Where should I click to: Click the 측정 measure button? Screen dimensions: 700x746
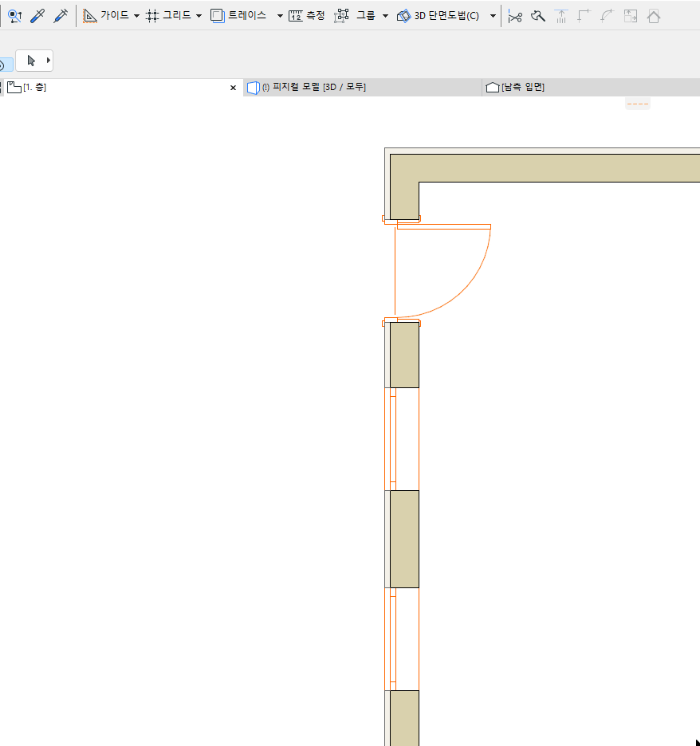pos(307,15)
